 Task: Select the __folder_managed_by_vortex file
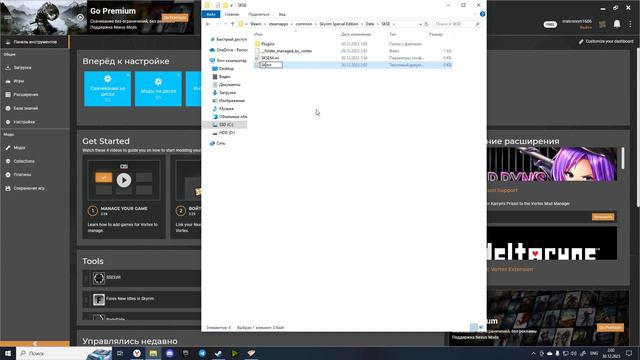coord(286,51)
